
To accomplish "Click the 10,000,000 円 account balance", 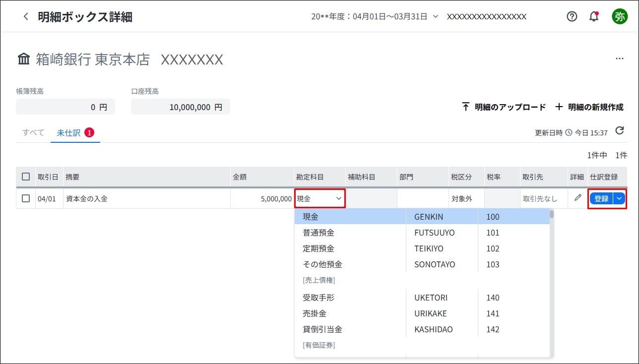I will click(x=181, y=107).
